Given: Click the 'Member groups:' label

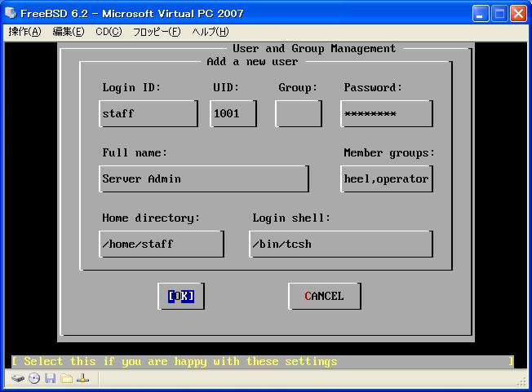Looking at the screenshot, I should 389,152.
